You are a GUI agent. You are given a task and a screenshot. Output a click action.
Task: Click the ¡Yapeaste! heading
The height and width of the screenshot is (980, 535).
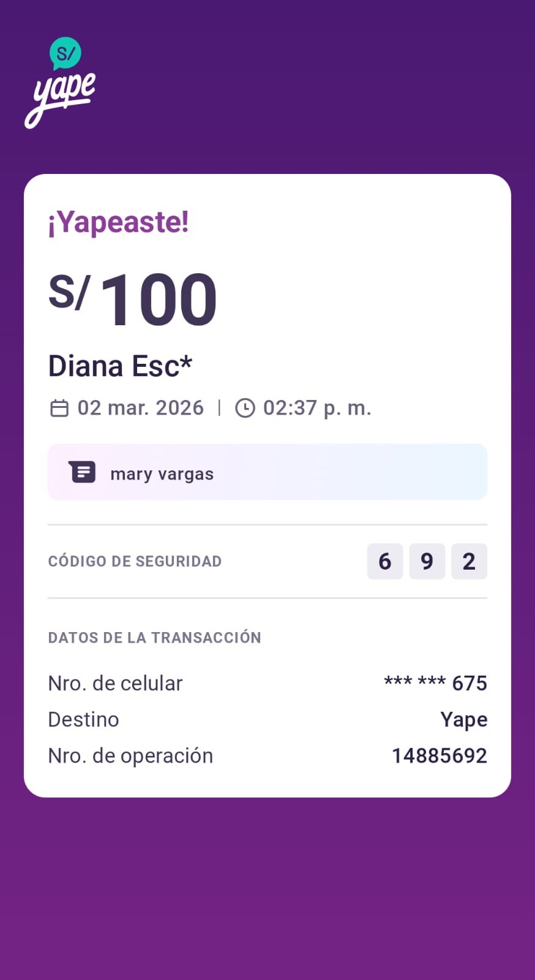[119, 222]
